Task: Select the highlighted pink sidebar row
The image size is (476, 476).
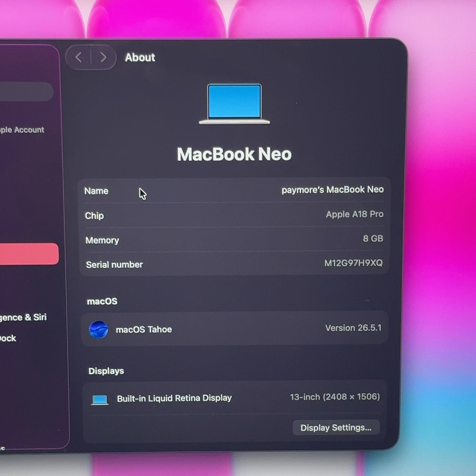Action: click(x=29, y=254)
